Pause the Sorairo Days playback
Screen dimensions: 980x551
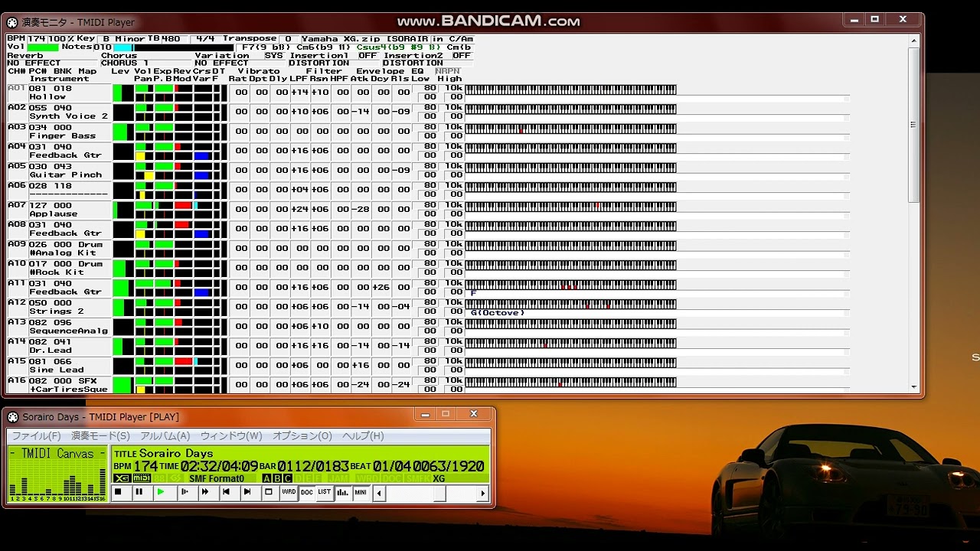[139, 493]
